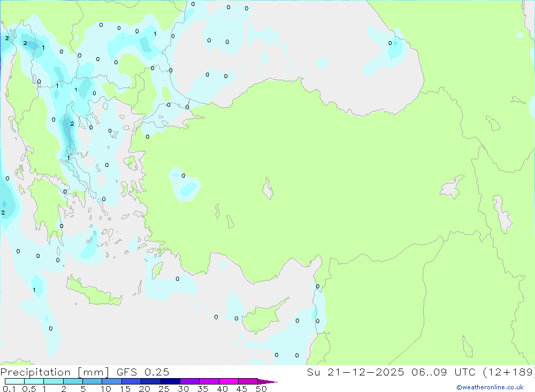Image resolution: width=535 pixels, height=392 pixels.
Task: Click the "(12+189)" forecast run text
Action: point(509,372)
